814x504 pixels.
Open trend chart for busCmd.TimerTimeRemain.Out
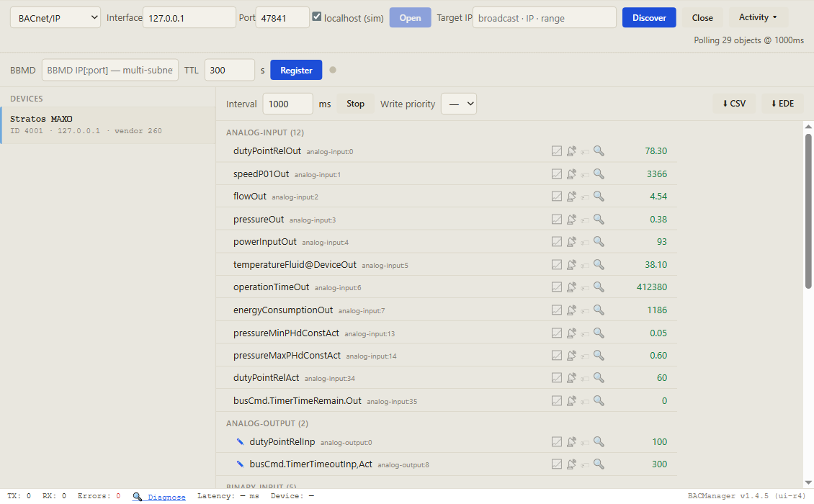(x=557, y=401)
